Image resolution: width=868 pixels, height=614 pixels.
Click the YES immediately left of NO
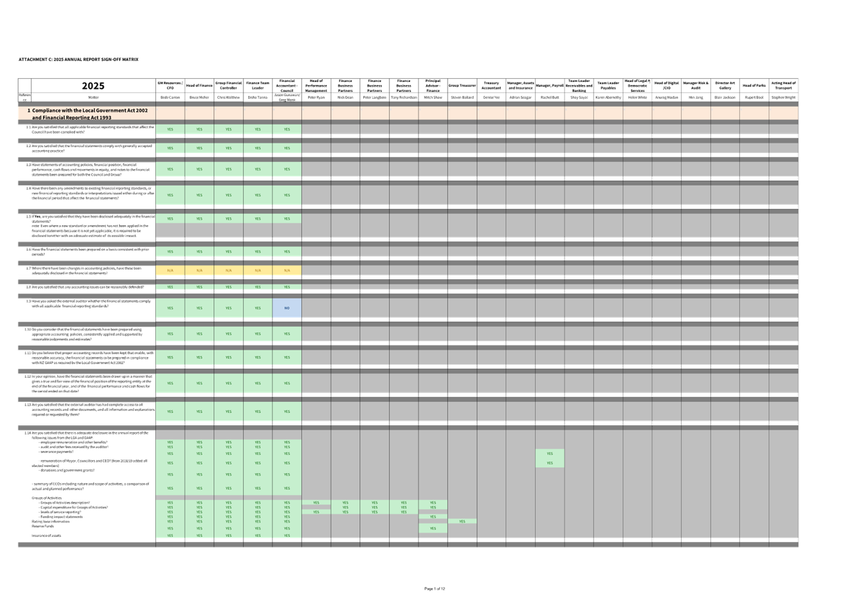pos(258,308)
